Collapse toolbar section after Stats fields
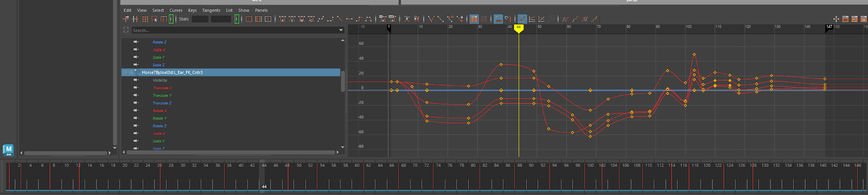Viewport: 868px width, 195px height. click(237, 19)
